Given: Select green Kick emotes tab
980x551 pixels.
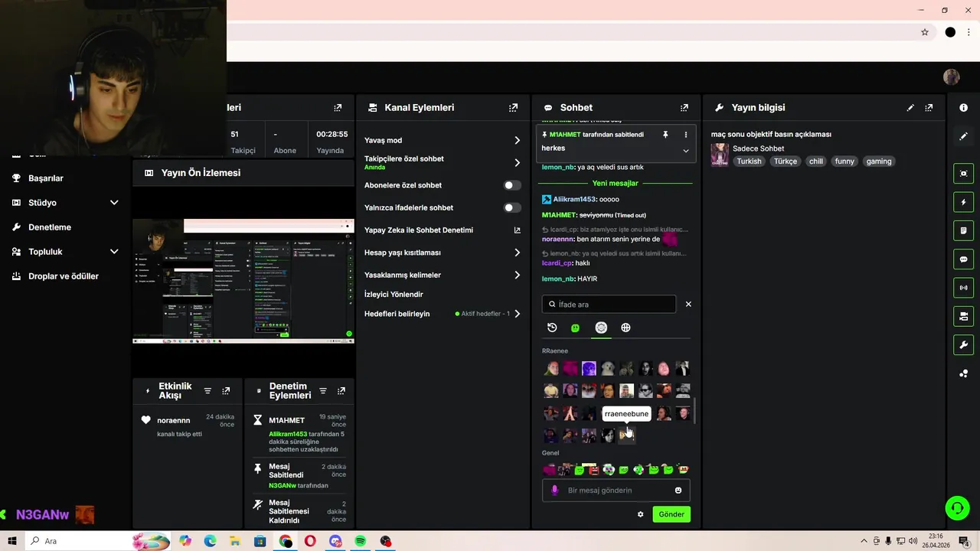Looking at the screenshot, I should point(576,328).
